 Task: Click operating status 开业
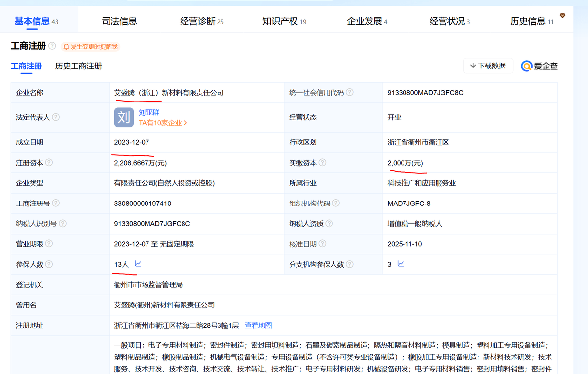coord(394,117)
